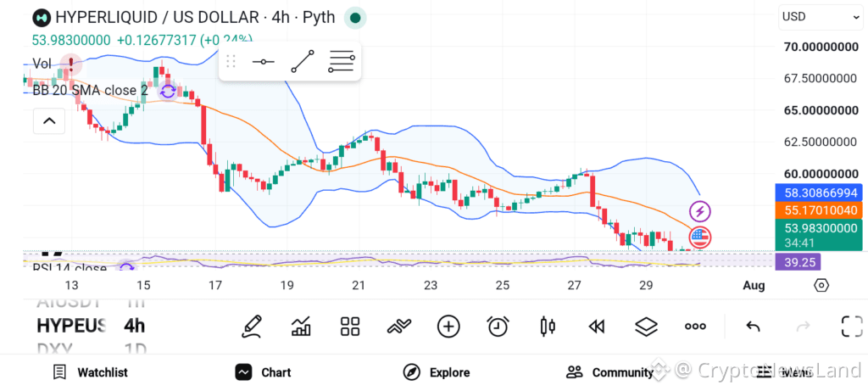Screen dimensions: 868x391
Task: Click the 53.98300000 price in header
Action: (71, 40)
